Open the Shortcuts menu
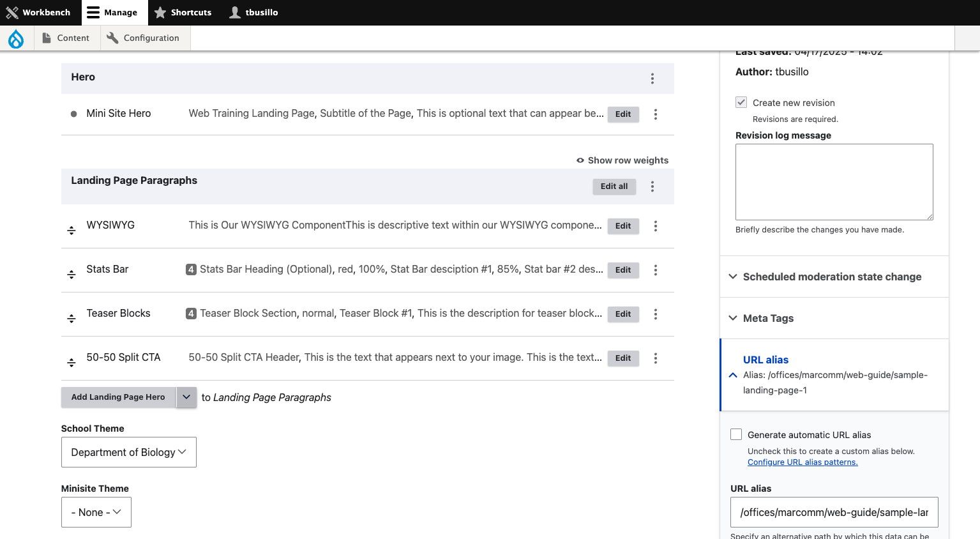The height and width of the screenshot is (539, 980). (x=183, y=13)
